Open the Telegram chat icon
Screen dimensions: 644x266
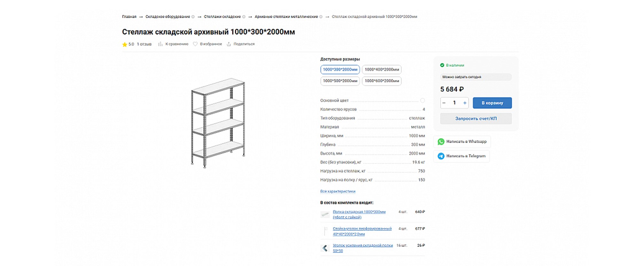441,156
